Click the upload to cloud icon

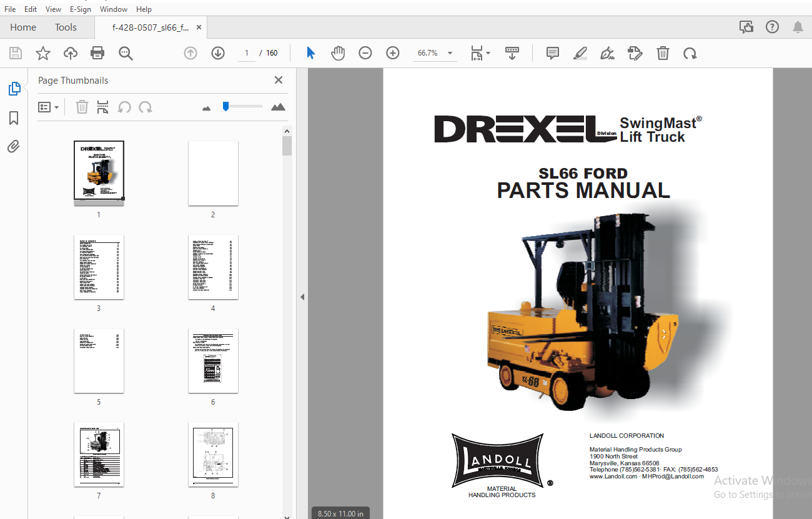(70, 54)
